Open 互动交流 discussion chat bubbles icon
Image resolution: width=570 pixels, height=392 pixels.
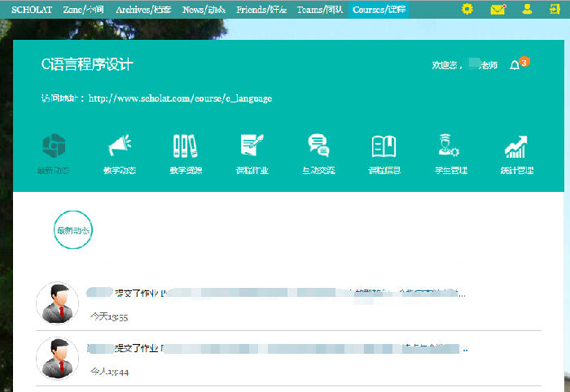(318, 147)
